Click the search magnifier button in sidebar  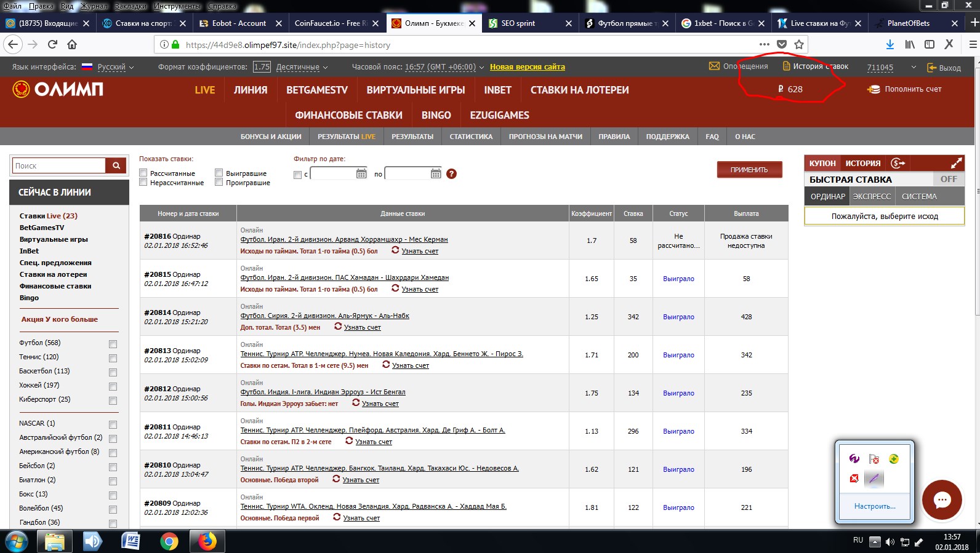point(116,165)
